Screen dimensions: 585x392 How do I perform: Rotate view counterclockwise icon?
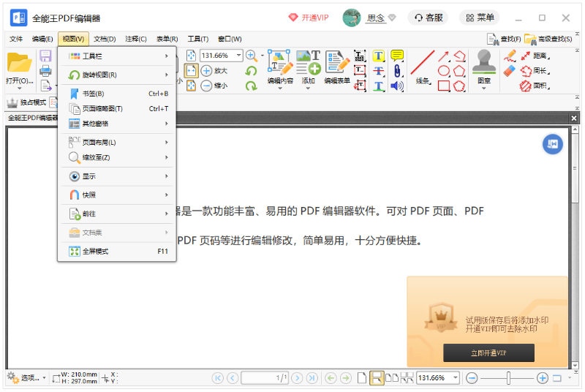tap(252, 70)
